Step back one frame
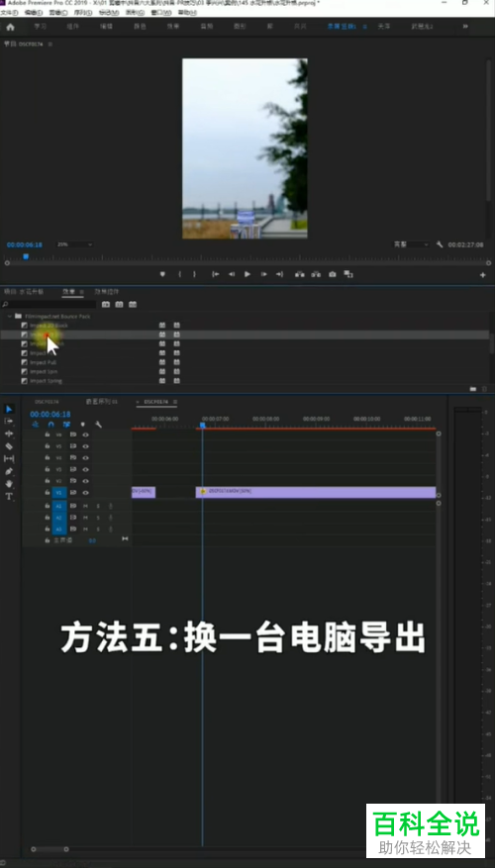This screenshot has height=868, width=495. [232, 274]
